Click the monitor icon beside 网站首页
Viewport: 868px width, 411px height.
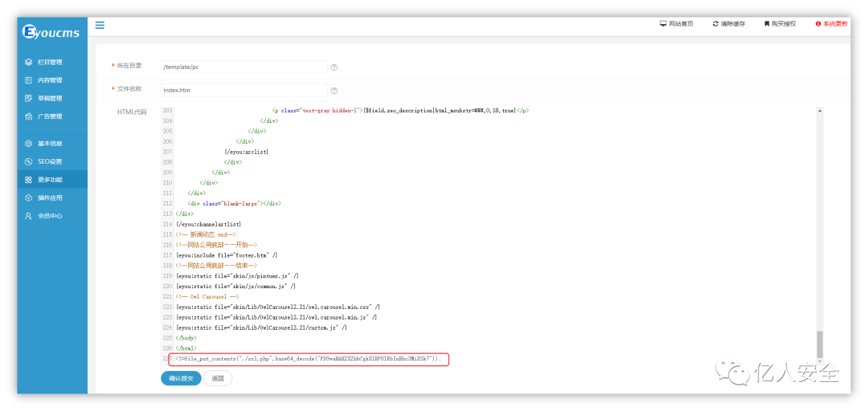click(662, 24)
